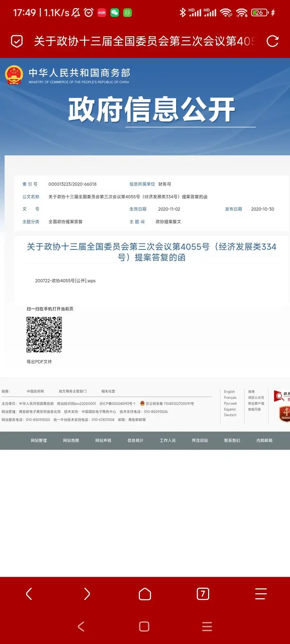Select 信息统计 in the footer bar
The width and height of the screenshot is (290, 644).
click(135, 441)
